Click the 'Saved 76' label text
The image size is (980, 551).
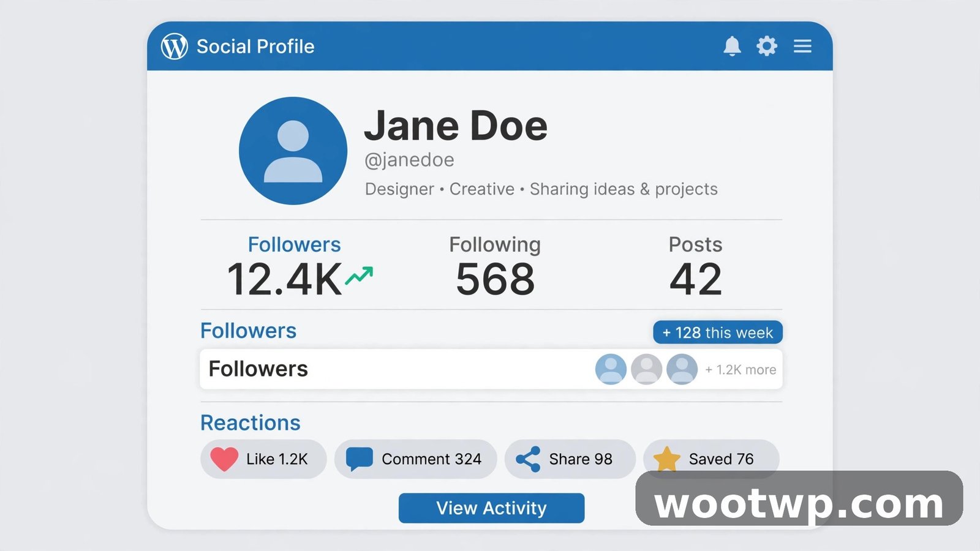[x=722, y=459]
